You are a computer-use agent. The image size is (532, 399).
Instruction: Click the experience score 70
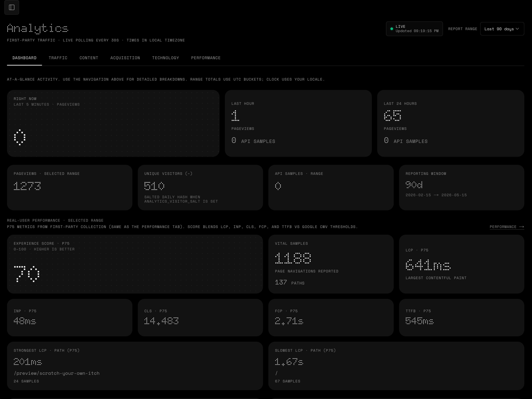coord(27,274)
